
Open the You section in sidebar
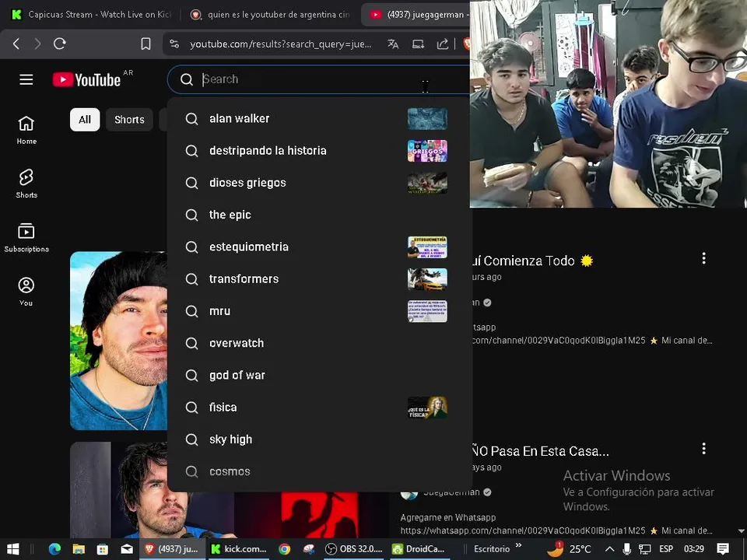[x=26, y=292]
